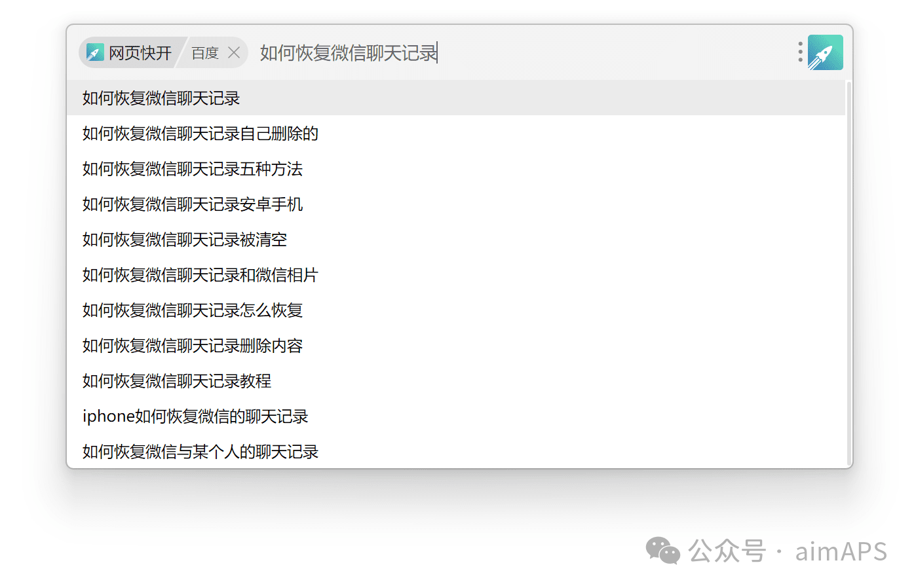This screenshot has height=588, width=916.
Task: Select the 删除内容 suggestion
Action: click(193, 346)
